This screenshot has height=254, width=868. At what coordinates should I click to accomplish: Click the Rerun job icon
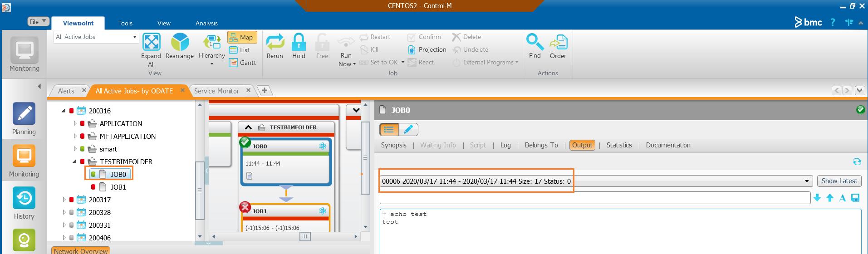point(275,42)
